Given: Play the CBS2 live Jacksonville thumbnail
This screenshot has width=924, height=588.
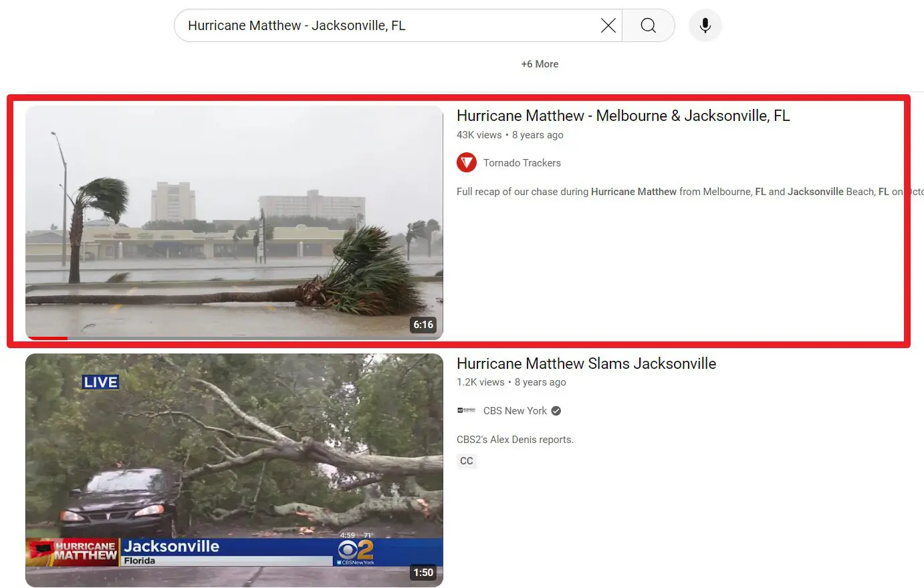Looking at the screenshot, I should (234, 470).
